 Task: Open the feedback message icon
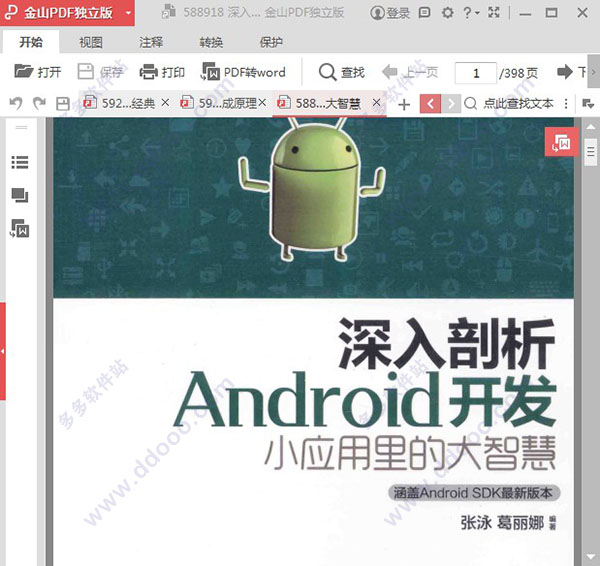point(424,13)
